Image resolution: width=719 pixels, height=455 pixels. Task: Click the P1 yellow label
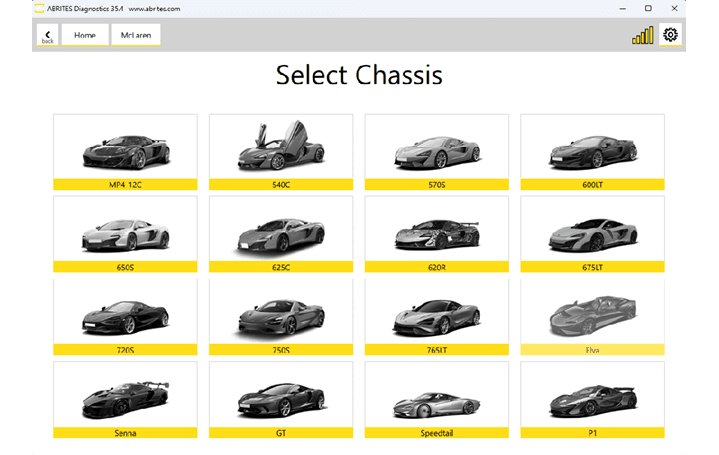(592, 433)
